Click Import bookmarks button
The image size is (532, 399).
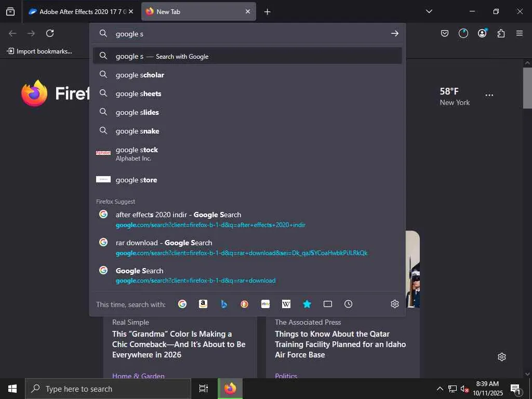click(x=39, y=51)
